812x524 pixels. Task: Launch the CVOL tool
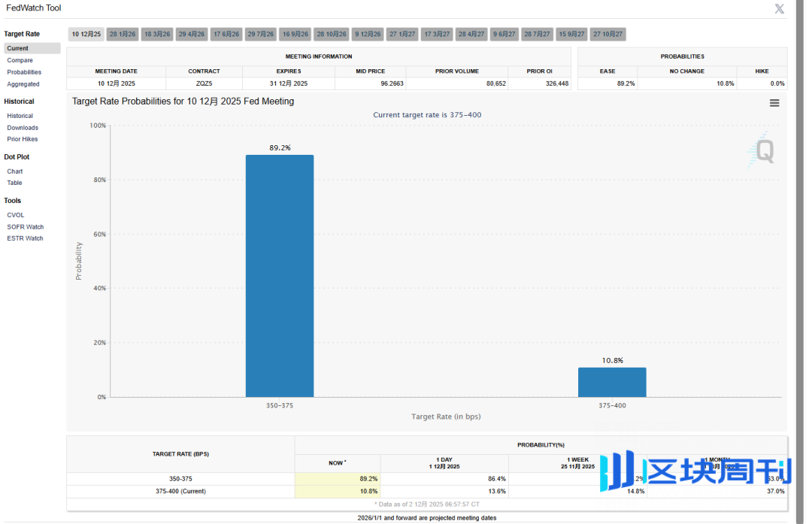tap(16, 215)
